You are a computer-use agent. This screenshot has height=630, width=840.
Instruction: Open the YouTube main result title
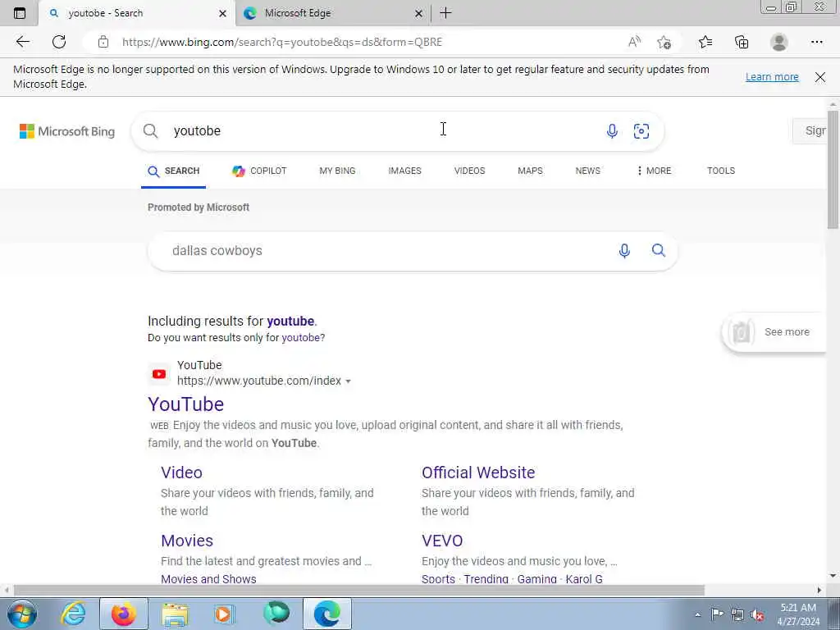186,404
